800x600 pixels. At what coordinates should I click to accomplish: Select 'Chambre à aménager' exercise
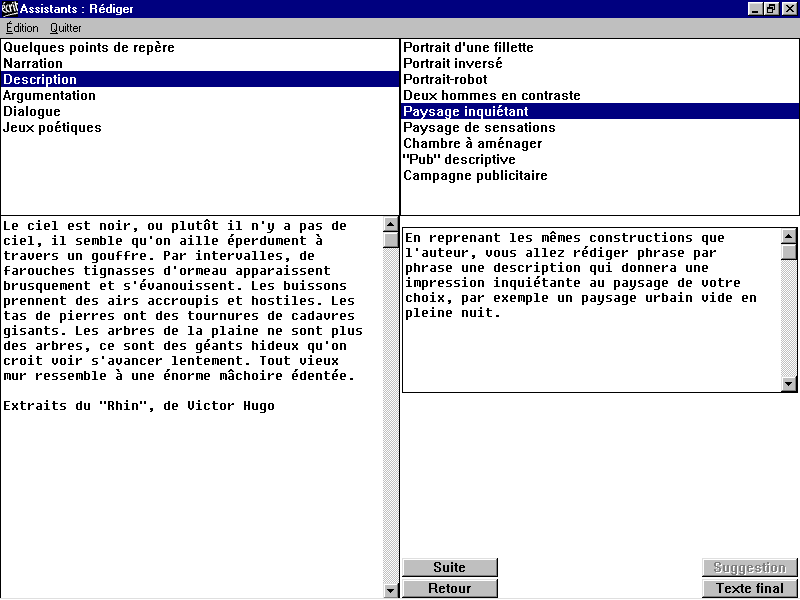click(x=472, y=144)
